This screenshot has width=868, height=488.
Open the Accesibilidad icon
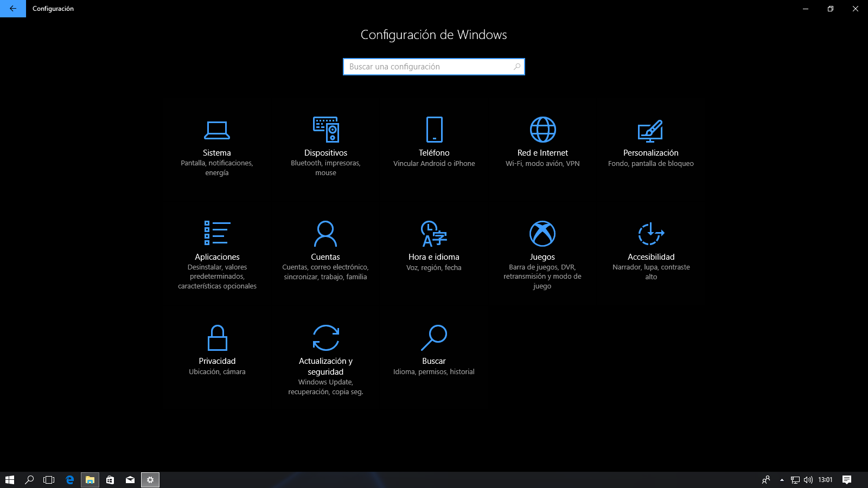coord(651,234)
